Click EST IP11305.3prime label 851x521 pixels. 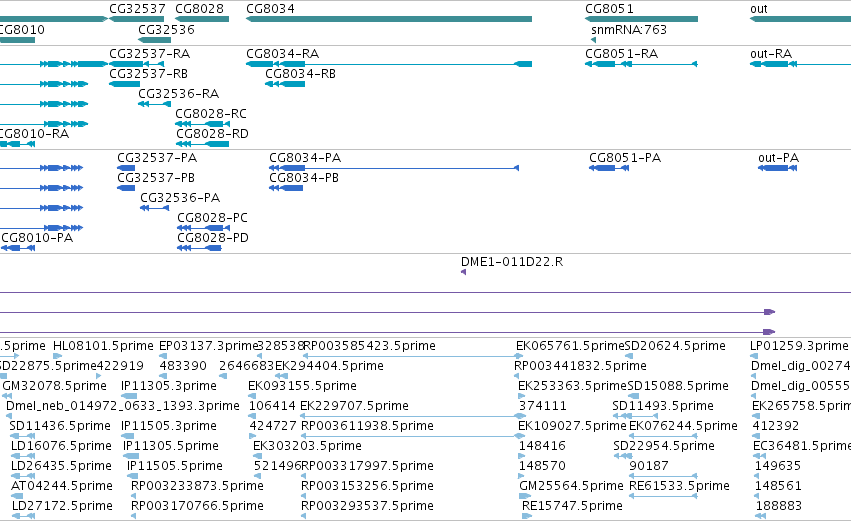[169, 386]
